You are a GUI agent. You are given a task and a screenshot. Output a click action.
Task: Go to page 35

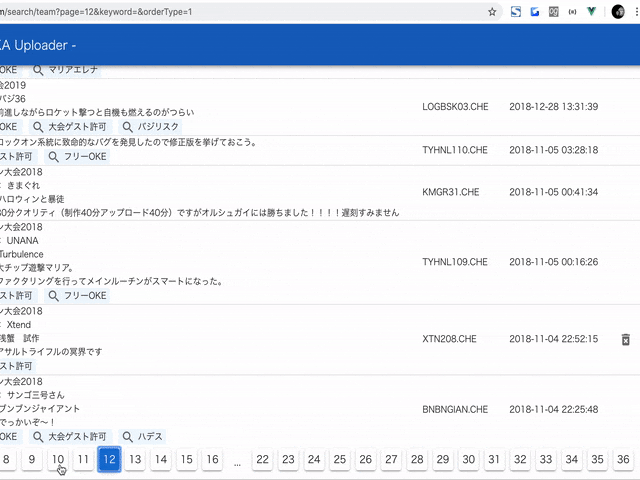click(x=597, y=460)
